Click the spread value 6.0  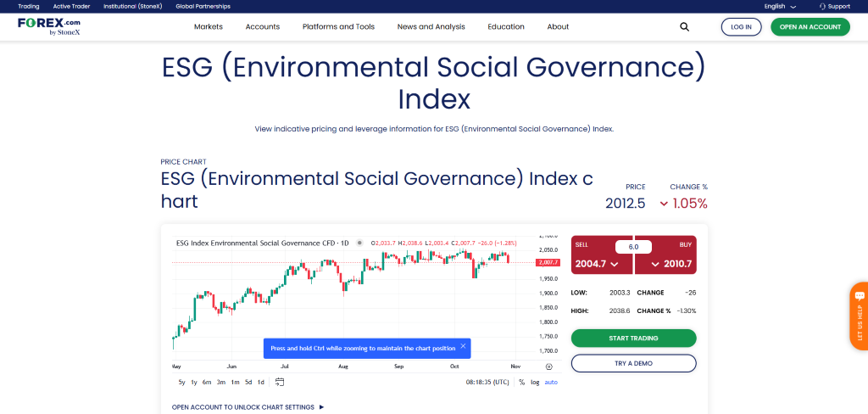click(633, 247)
